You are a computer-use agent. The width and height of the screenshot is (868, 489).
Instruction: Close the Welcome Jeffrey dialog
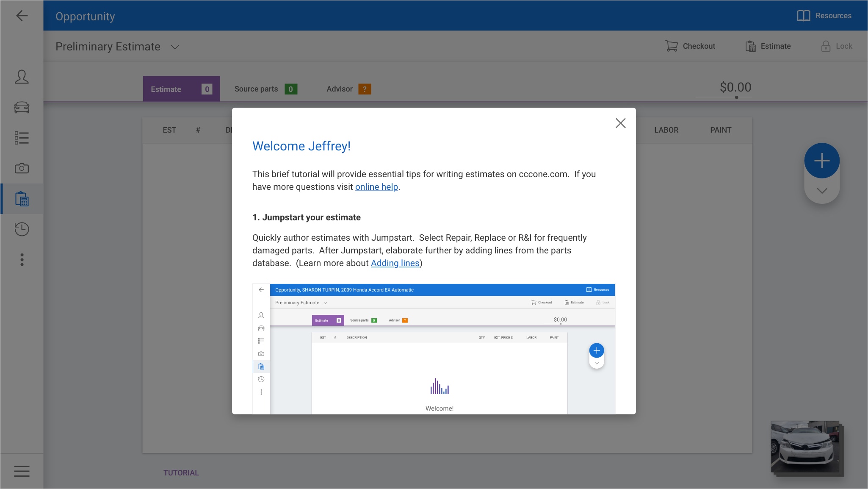point(620,123)
